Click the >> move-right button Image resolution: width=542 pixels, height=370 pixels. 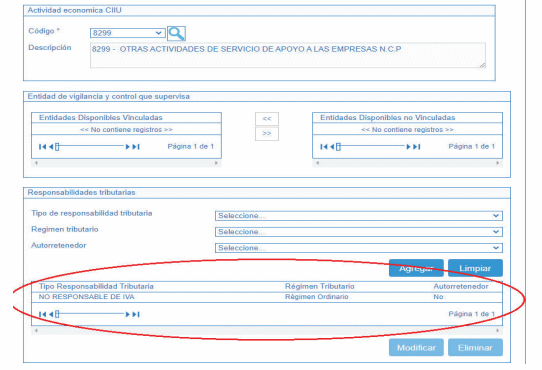click(267, 133)
